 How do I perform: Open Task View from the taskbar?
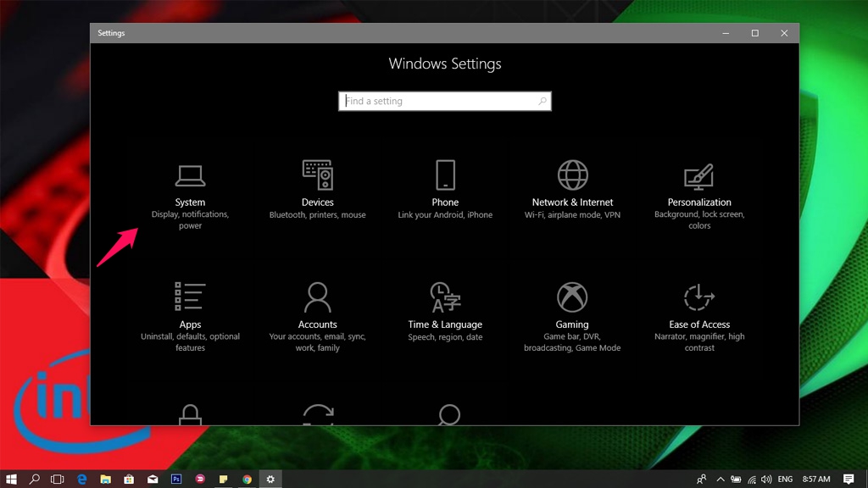[x=58, y=480]
